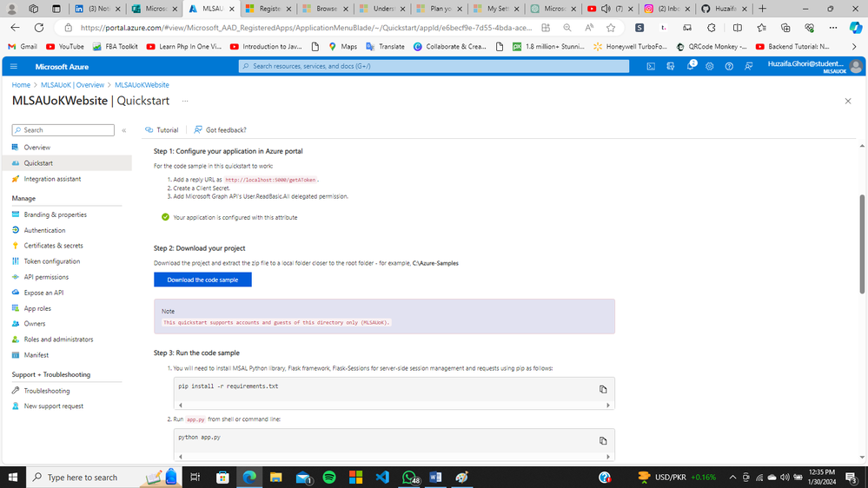The width and height of the screenshot is (868, 488).
Task: Open Spotify from the taskbar
Action: click(329, 477)
